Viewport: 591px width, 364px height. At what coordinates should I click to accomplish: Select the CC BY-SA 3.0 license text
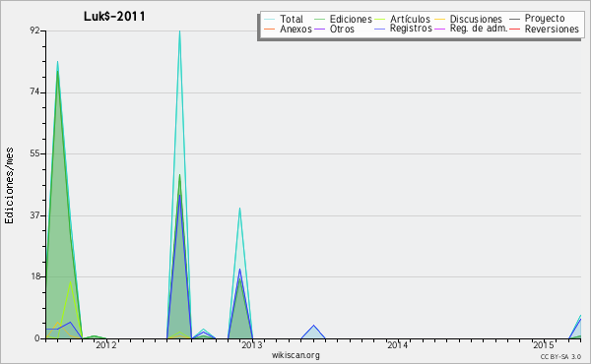click(560, 357)
